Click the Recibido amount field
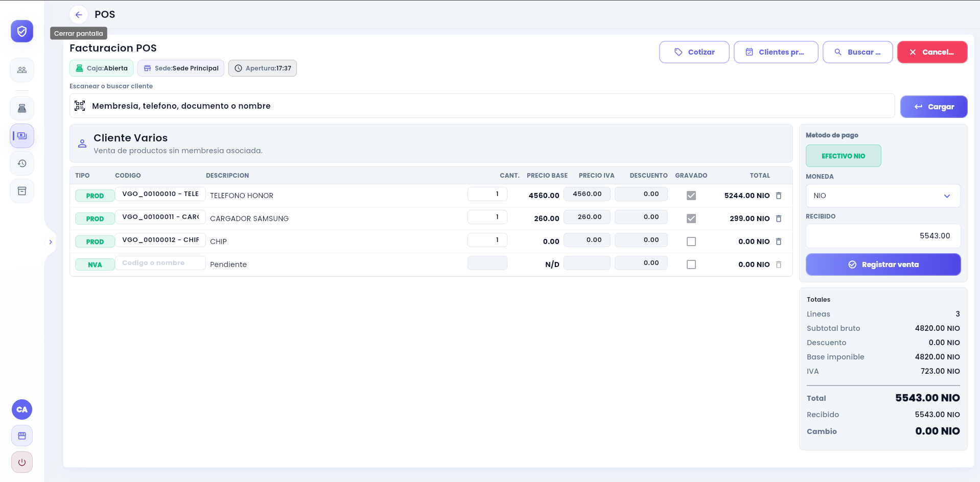Viewport: 980px width, 482px height. pyautogui.click(x=883, y=236)
